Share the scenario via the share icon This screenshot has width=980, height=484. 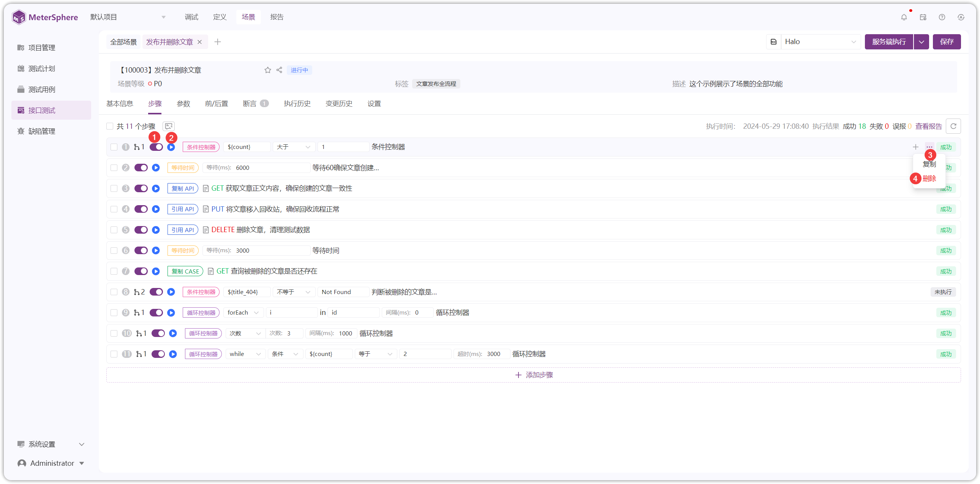point(279,70)
